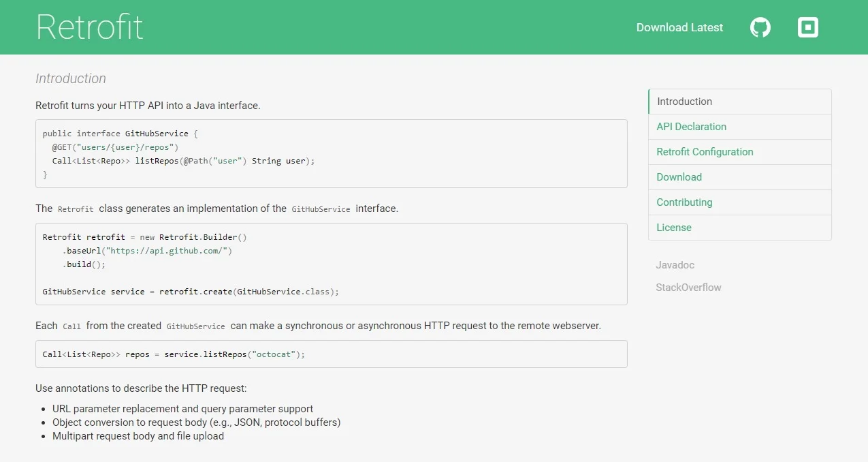868x462 pixels.
Task: Open the GitHub repository icon in header
Action: pyautogui.click(x=760, y=27)
